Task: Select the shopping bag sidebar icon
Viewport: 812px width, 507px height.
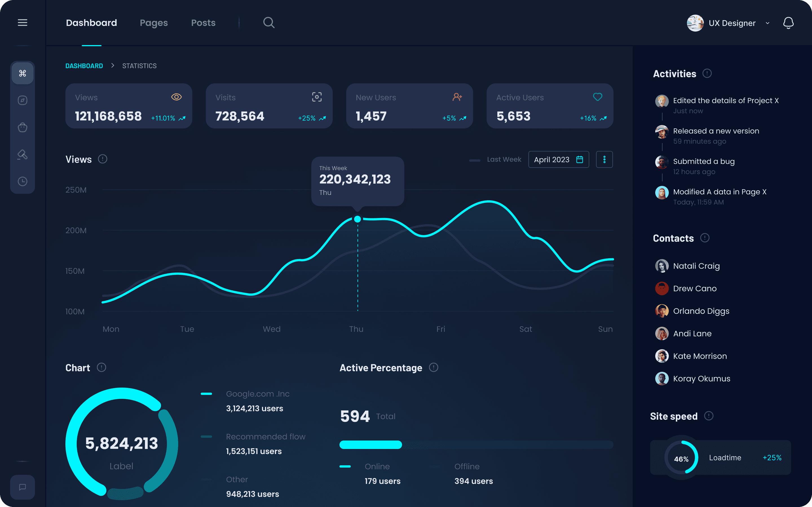Action: [23, 127]
